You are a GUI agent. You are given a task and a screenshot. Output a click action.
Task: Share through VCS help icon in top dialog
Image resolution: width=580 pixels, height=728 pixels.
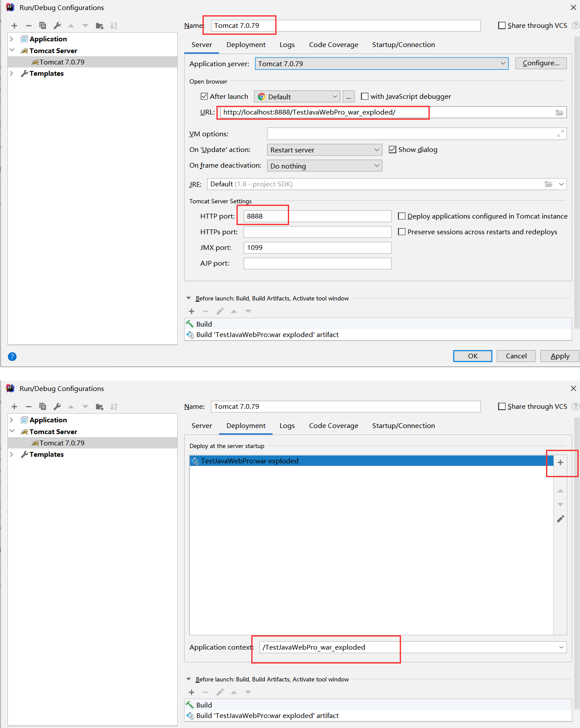click(x=575, y=25)
